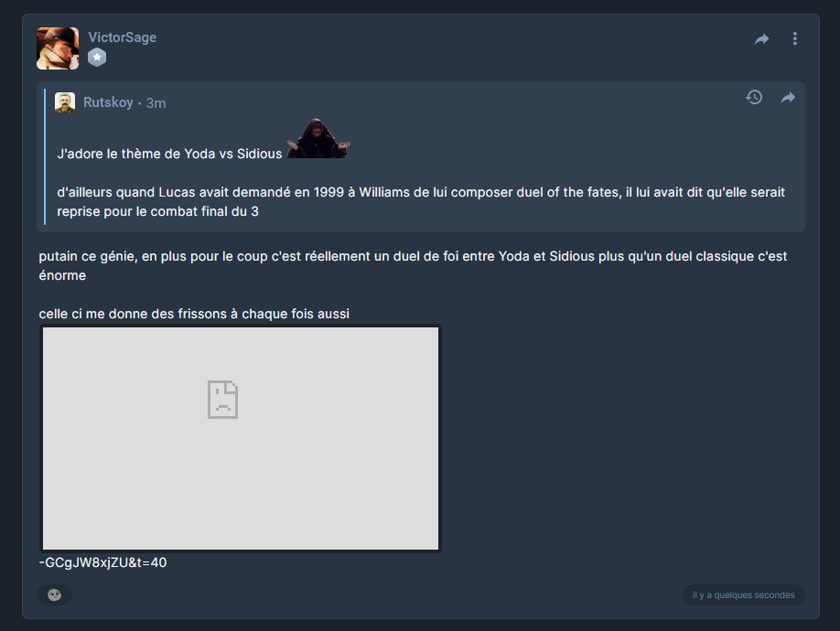Image resolution: width=840 pixels, height=631 pixels.
Task: Click the quoted message about Yoda vs Sidious
Action: (x=169, y=154)
